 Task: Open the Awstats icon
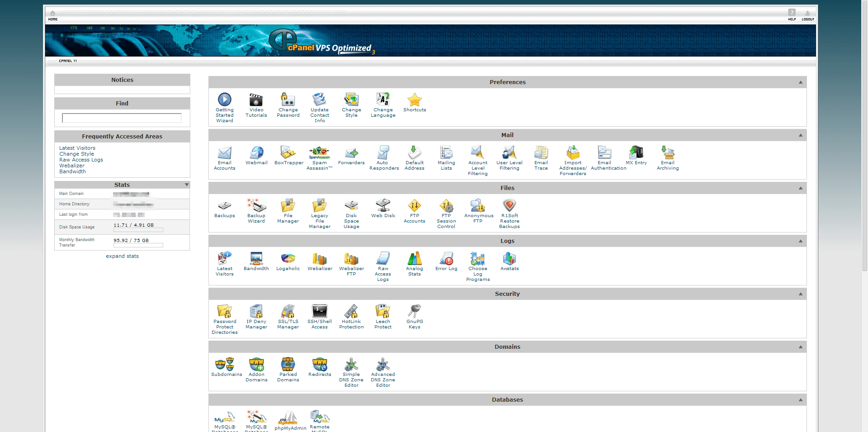(x=509, y=258)
